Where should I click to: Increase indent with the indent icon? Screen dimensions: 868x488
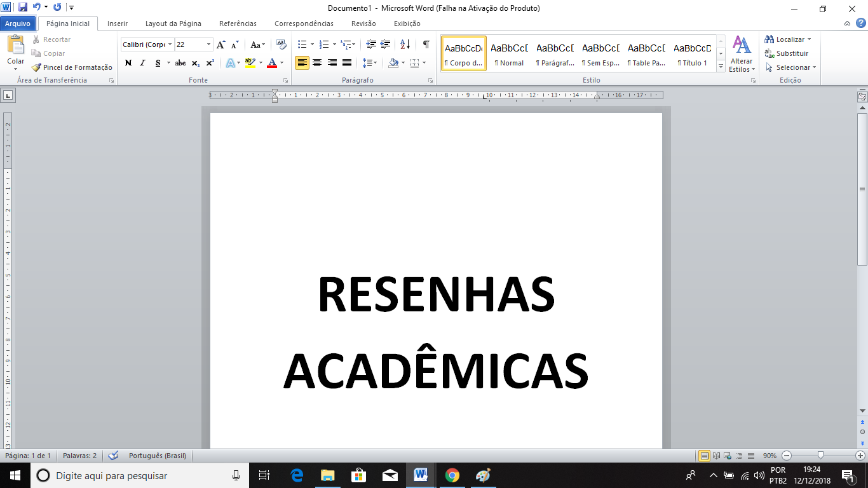[x=385, y=44]
